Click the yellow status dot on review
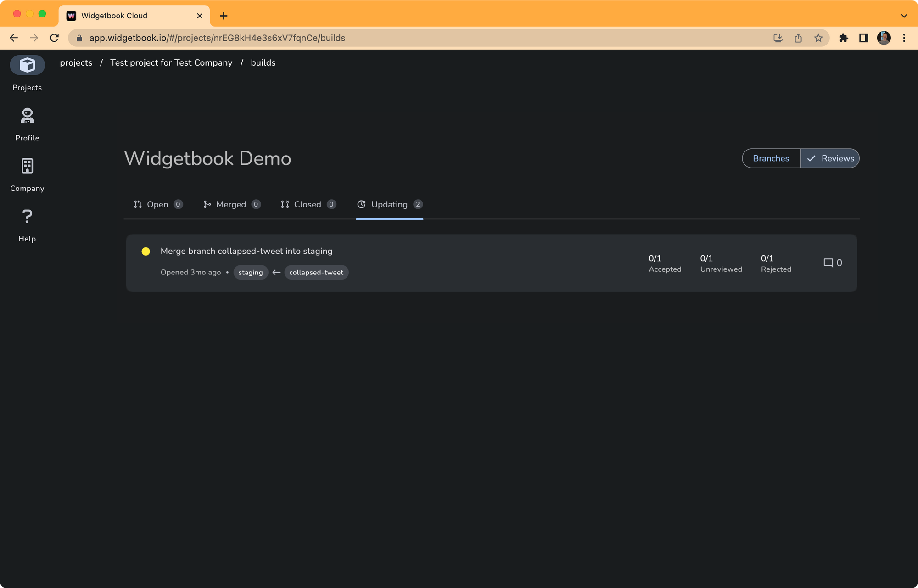 click(x=146, y=252)
